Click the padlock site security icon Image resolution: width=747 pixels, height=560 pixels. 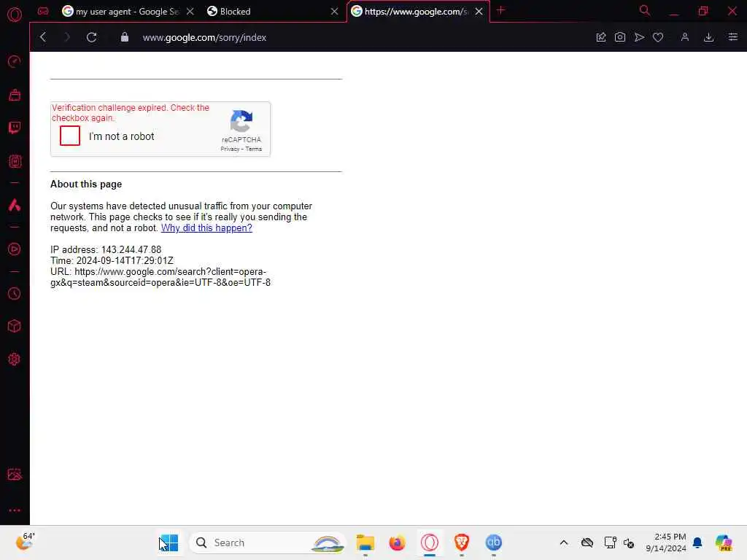(x=124, y=37)
